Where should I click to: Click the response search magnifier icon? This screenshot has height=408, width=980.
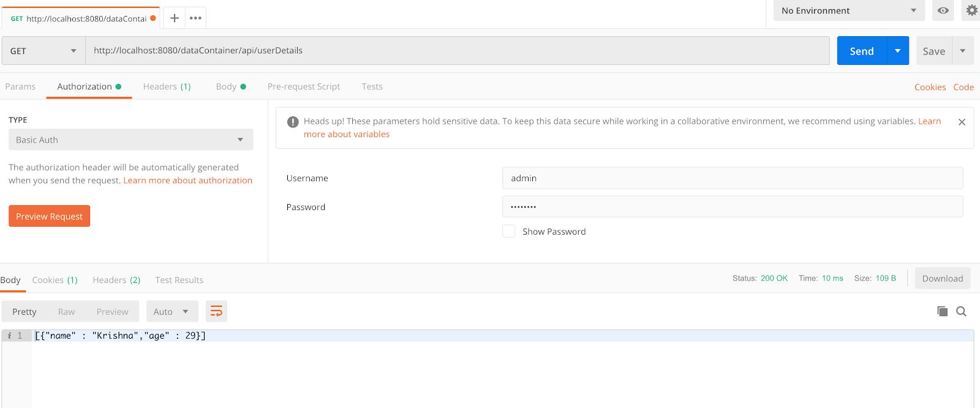click(x=961, y=311)
